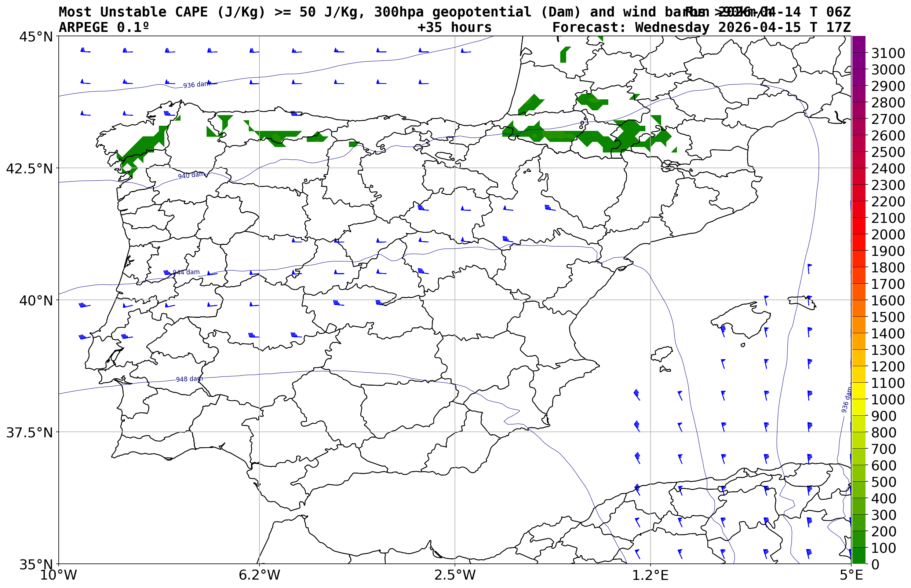Click the 948 dam contour label
Screen dimensions: 911x588
click(189, 379)
